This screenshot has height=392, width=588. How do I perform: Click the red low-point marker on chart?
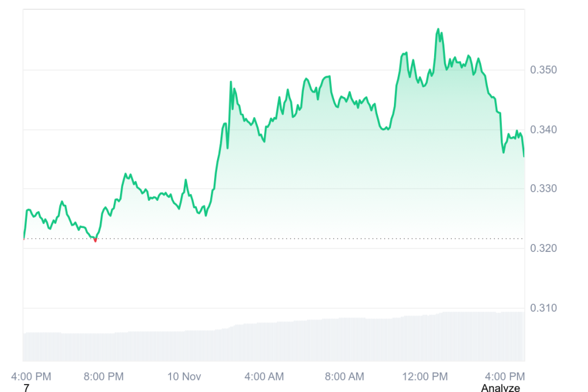coord(95,240)
